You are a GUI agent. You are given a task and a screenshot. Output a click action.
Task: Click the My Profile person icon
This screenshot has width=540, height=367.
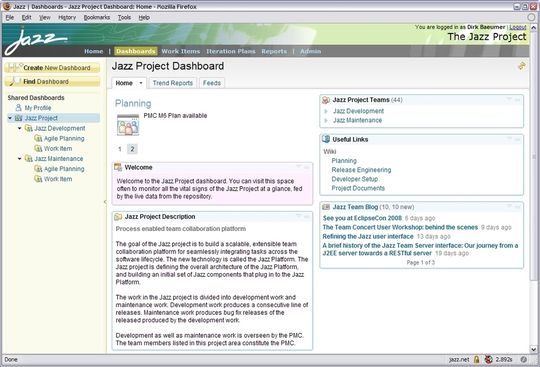click(19, 108)
